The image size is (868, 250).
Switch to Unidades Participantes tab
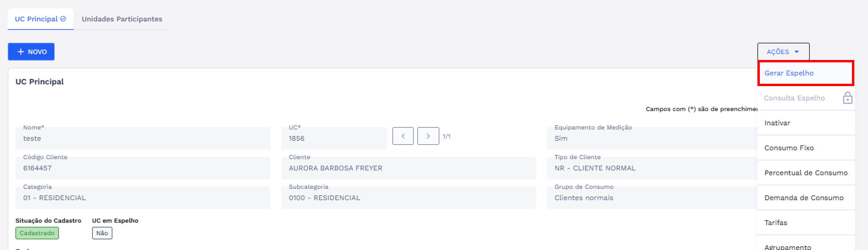[x=122, y=19]
